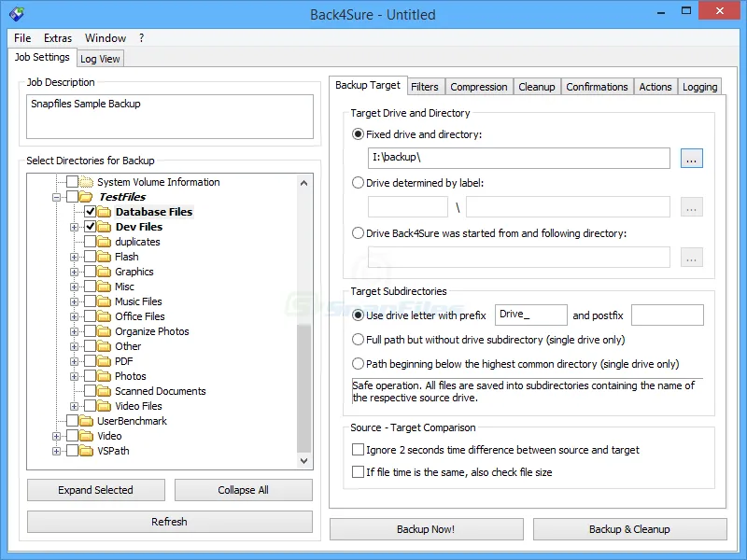Image resolution: width=747 pixels, height=560 pixels.
Task: Open the File menu
Action: click(22, 38)
